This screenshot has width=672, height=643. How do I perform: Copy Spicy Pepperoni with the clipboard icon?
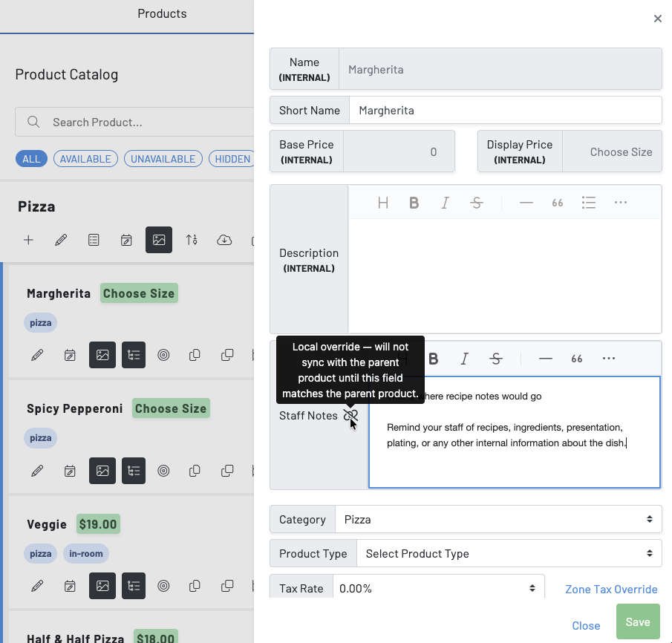click(195, 471)
